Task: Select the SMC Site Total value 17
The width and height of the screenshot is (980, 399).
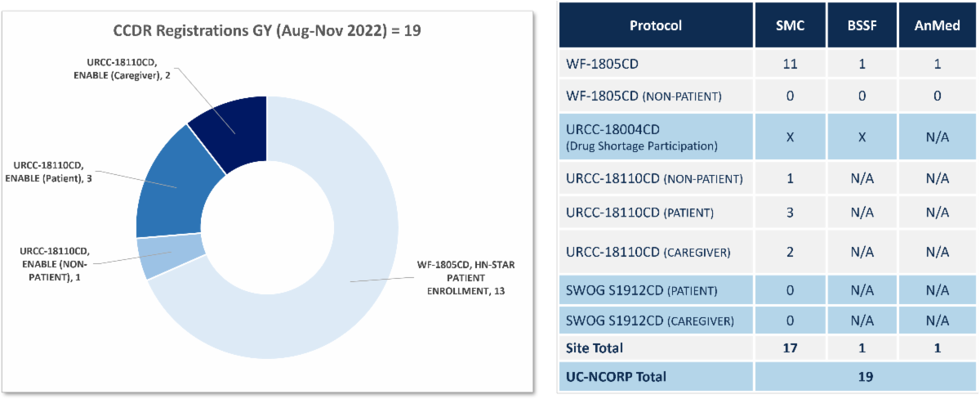Action: tap(791, 347)
